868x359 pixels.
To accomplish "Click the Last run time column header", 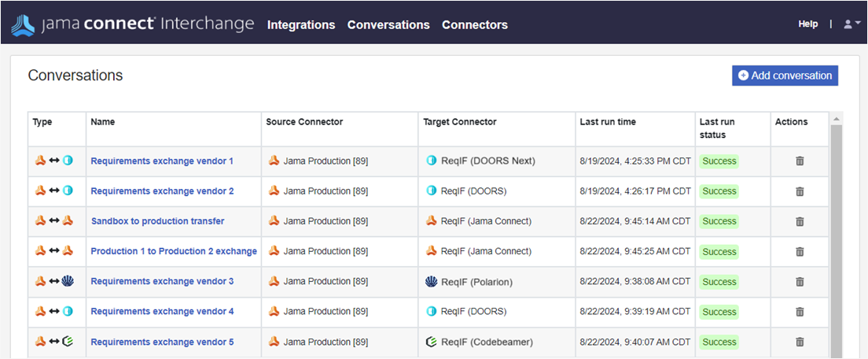I will [608, 122].
